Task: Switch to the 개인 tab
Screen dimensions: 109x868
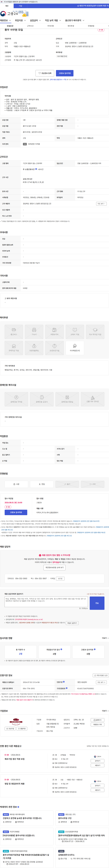Action: 7,6
